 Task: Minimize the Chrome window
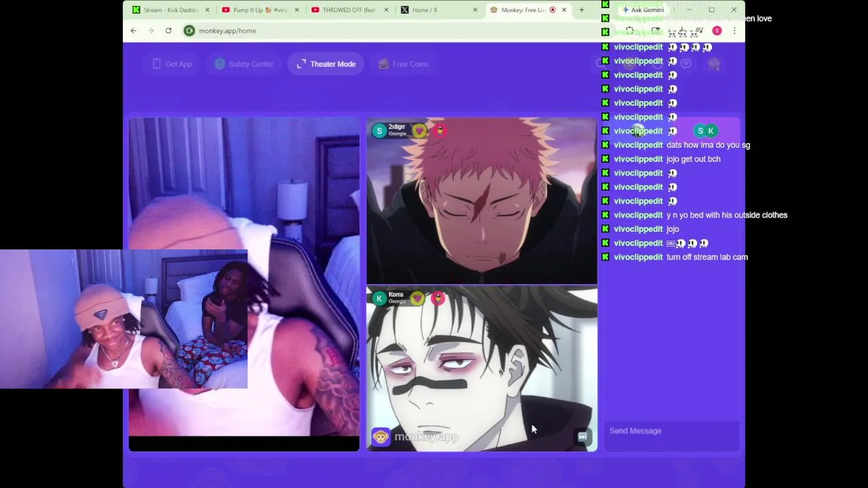coord(689,9)
